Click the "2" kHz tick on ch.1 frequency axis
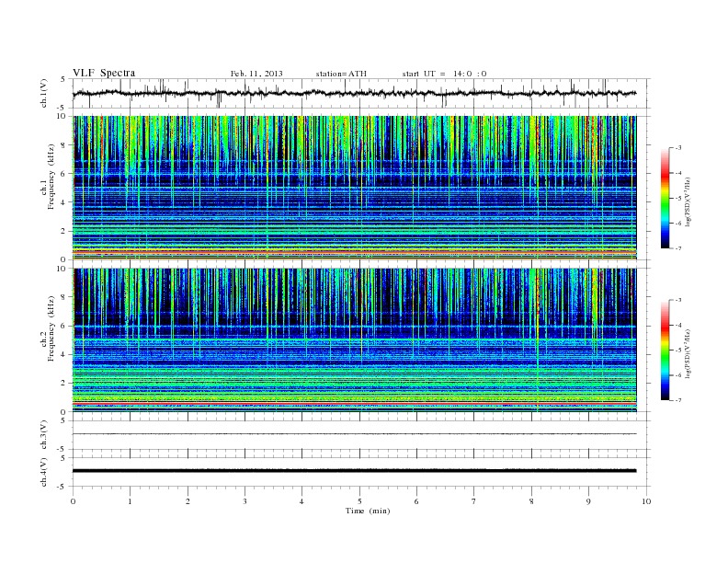728x563 pixels. pyautogui.click(x=63, y=231)
